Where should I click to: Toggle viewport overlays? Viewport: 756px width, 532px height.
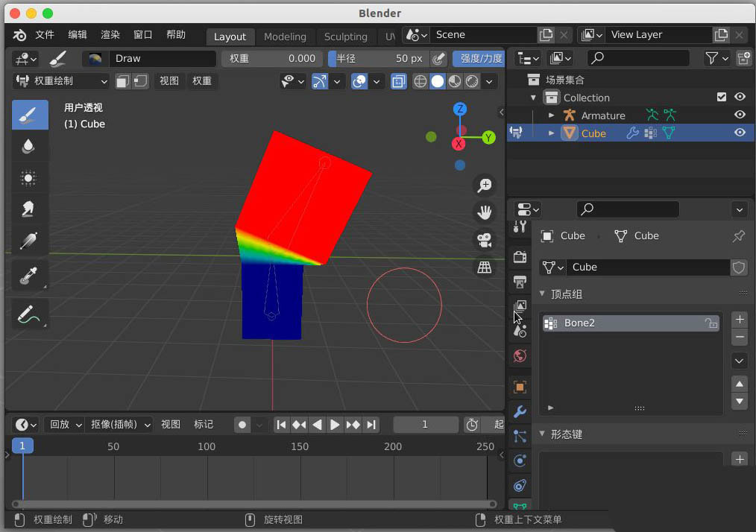(x=359, y=81)
